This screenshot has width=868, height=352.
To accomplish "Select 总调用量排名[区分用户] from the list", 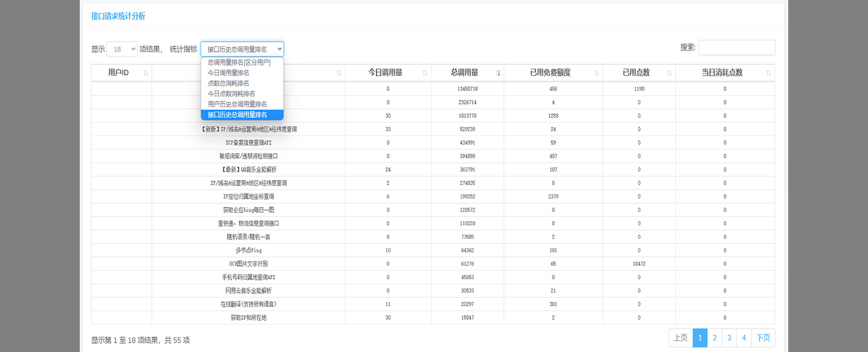I will pyautogui.click(x=239, y=62).
